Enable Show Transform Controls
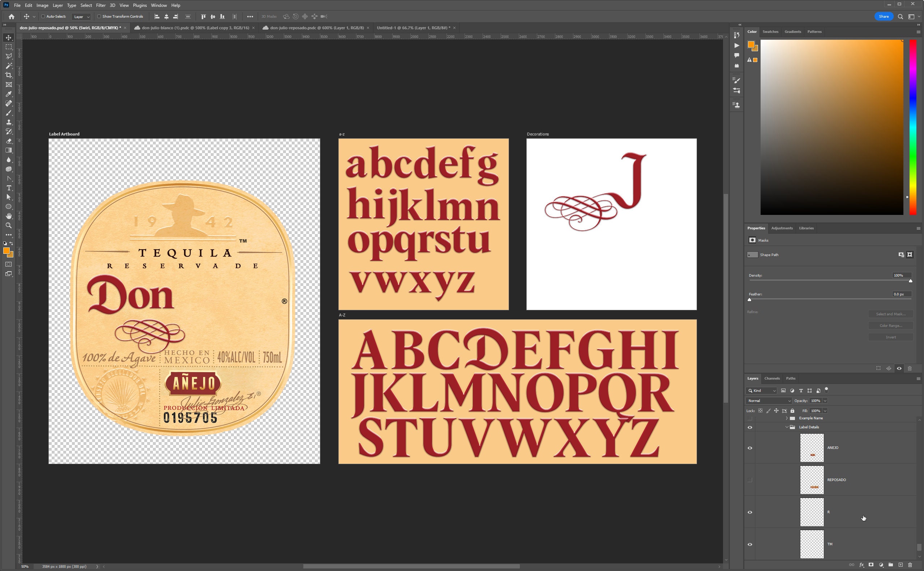Image resolution: width=924 pixels, height=571 pixels. tap(99, 16)
